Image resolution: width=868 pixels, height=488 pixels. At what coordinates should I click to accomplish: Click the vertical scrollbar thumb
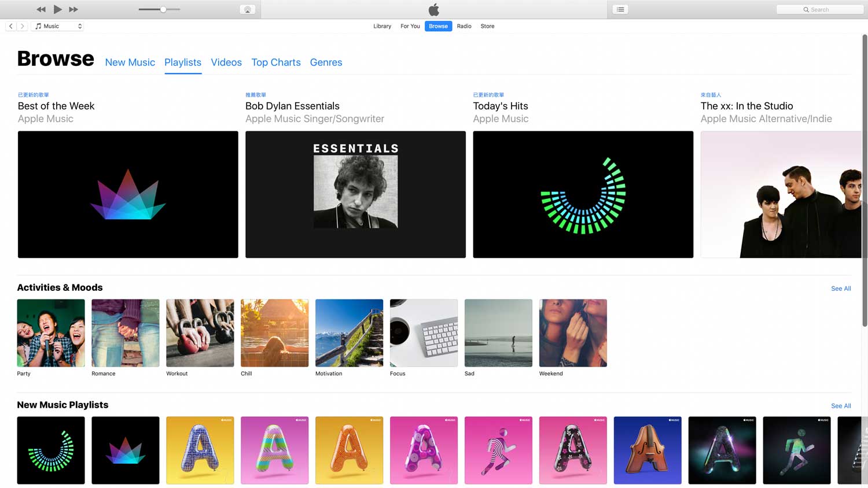coord(865,180)
